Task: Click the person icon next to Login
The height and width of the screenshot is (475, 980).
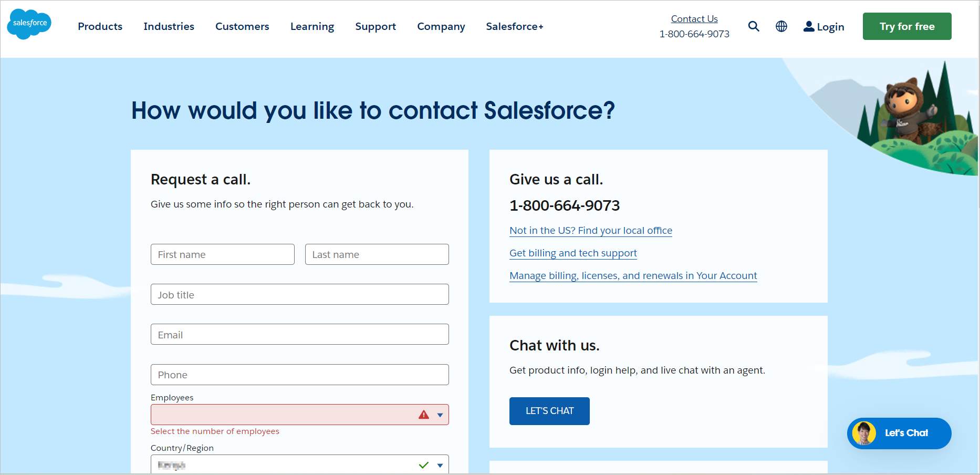Action: [809, 26]
